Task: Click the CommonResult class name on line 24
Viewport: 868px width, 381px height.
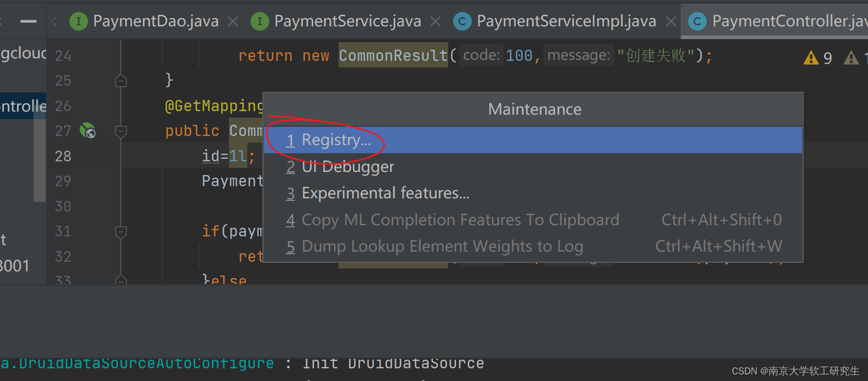Action: [393, 55]
